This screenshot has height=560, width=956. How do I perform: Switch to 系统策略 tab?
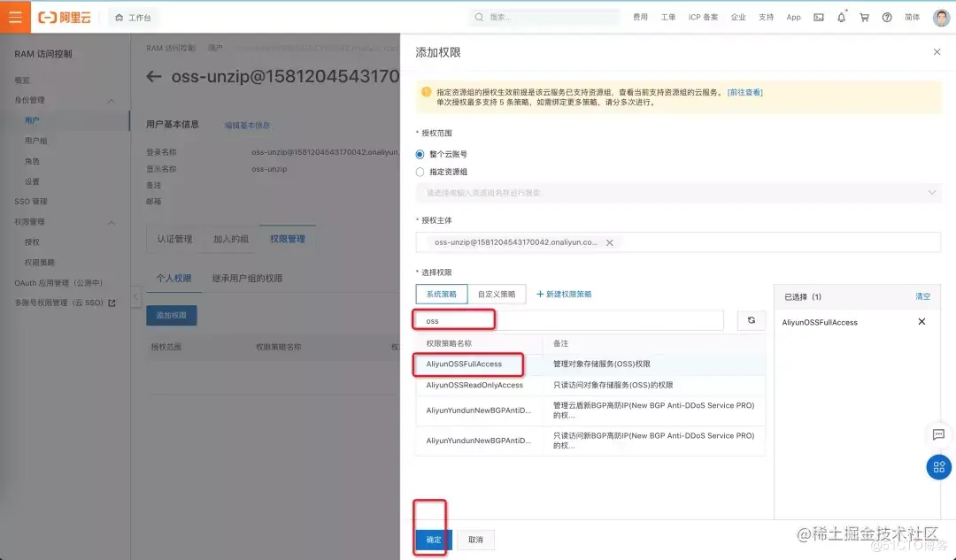(x=442, y=294)
